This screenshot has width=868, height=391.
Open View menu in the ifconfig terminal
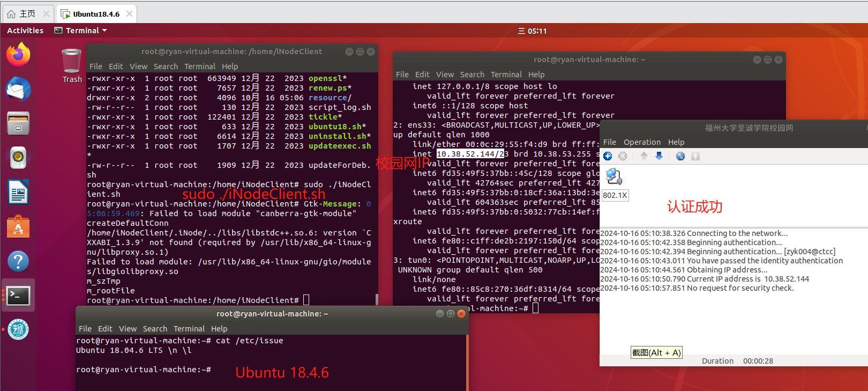point(445,75)
